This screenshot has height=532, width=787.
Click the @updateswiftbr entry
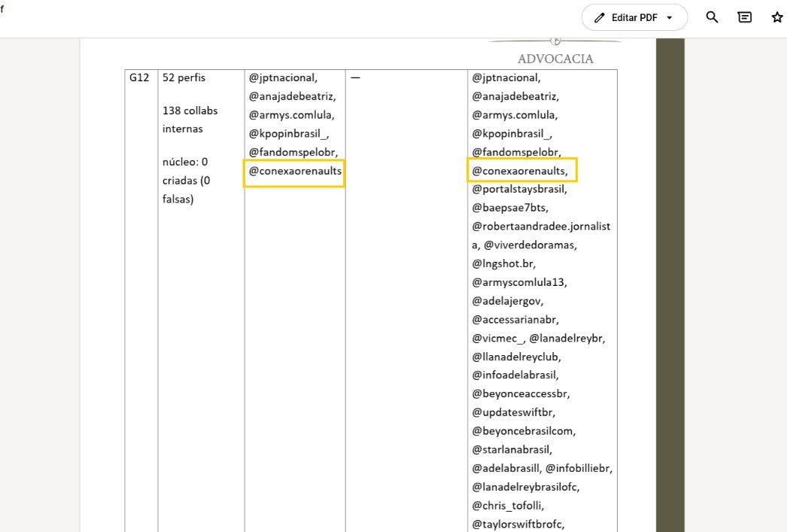click(x=513, y=412)
